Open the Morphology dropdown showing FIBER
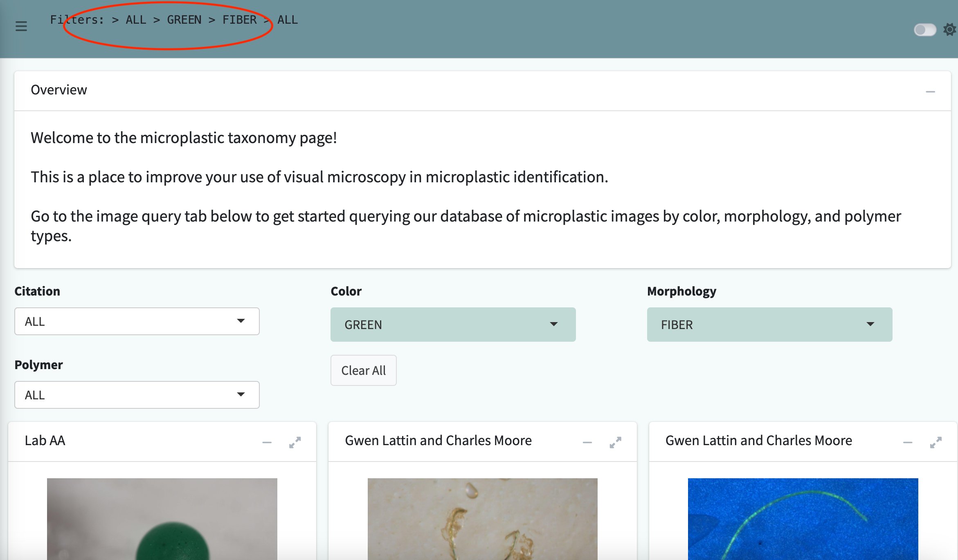958x560 pixels. [x=769, y=325]
